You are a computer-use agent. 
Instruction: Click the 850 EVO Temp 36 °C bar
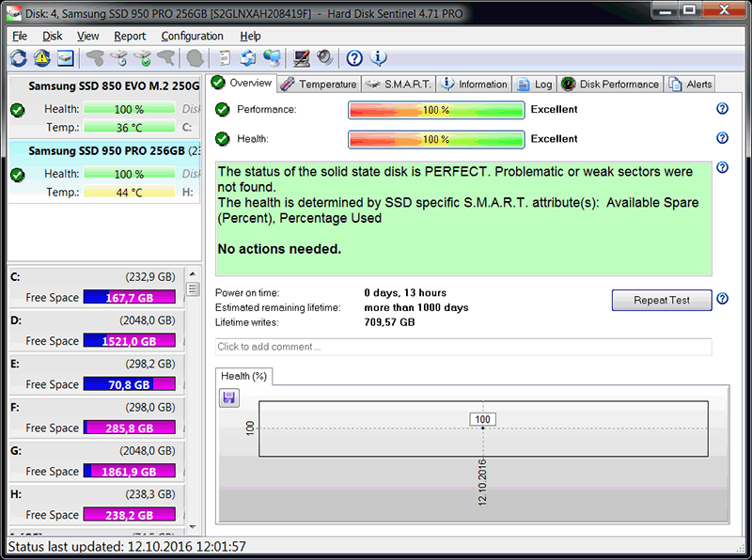(x=129, y=127)
